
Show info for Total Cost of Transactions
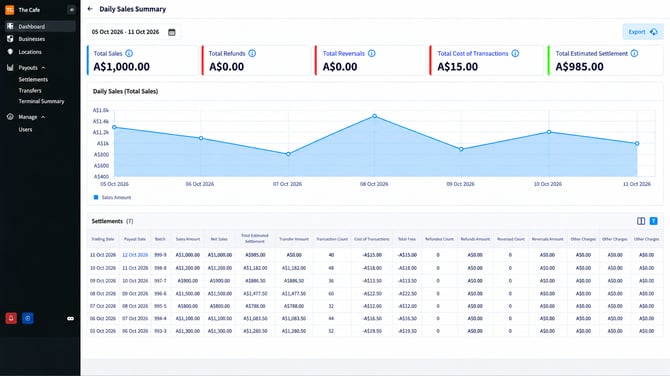[515, 53]
